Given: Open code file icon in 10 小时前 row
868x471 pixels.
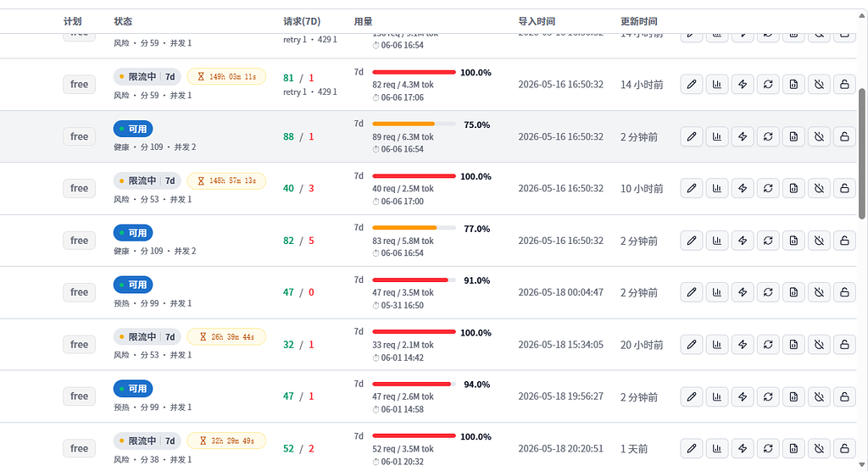Looking at the screenshot, I should [x=793, y=188].
